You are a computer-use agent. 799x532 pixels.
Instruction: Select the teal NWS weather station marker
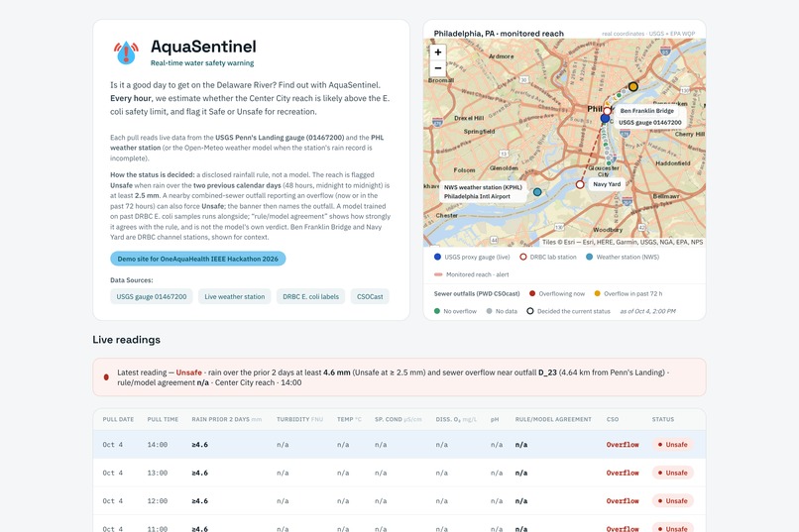[537, 192]
